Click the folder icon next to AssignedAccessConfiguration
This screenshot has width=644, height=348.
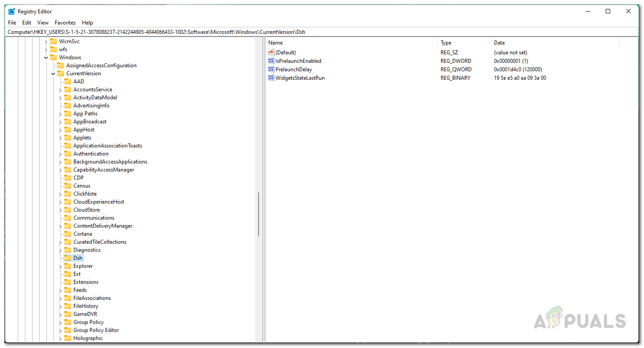(61, 66)
